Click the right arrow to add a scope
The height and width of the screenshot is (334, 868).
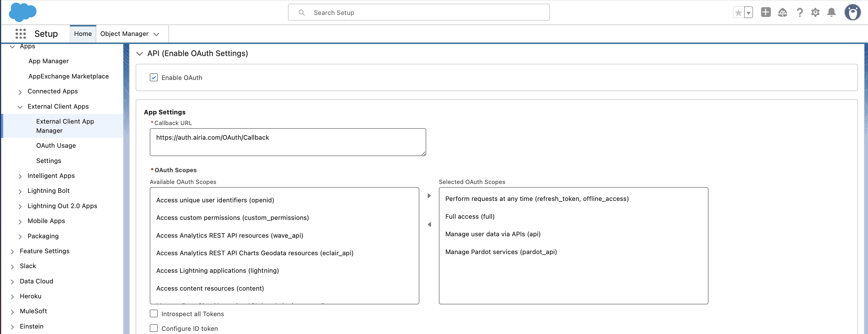(x=429, y=195)
